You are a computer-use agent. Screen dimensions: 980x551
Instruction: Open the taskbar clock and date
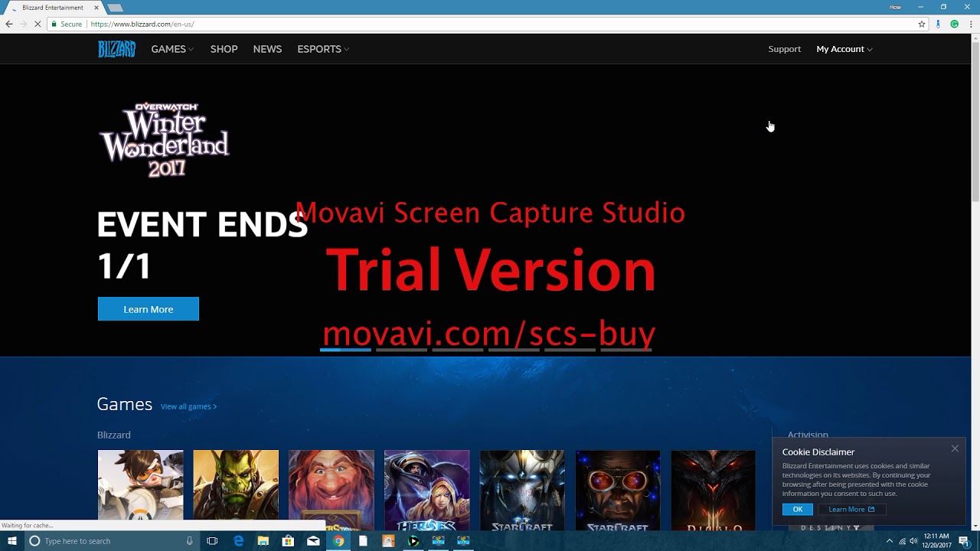(936, 541)
